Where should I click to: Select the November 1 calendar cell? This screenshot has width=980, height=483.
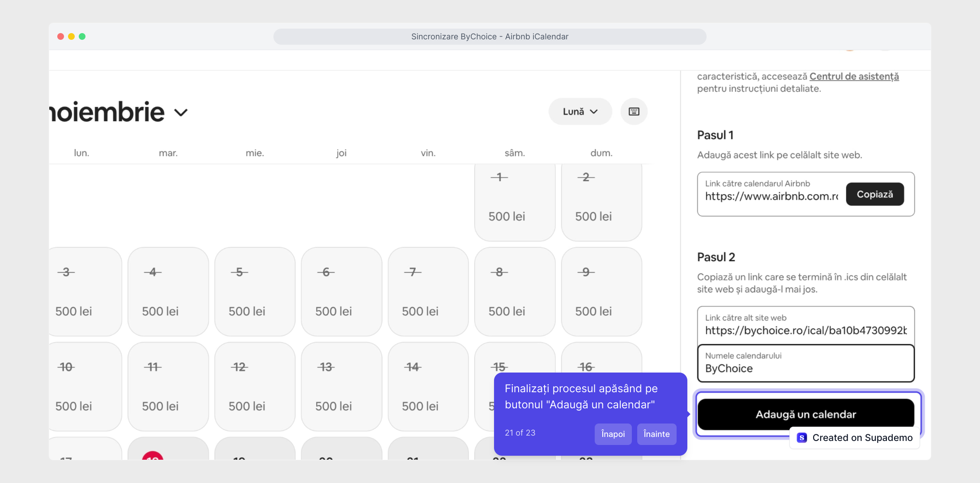(515, 201)
